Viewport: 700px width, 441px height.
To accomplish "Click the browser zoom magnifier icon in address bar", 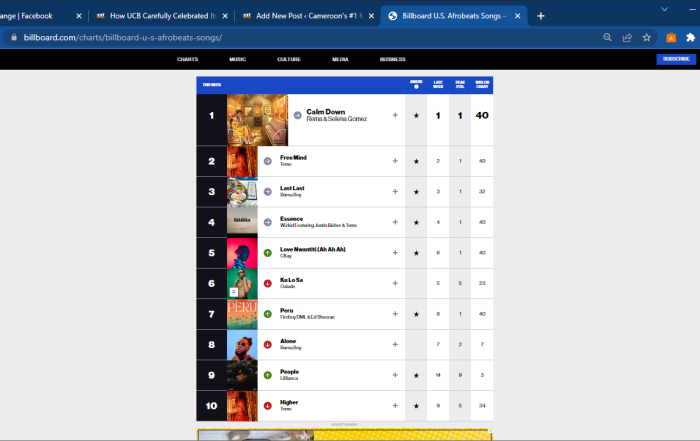I will (x=608, y=37).
